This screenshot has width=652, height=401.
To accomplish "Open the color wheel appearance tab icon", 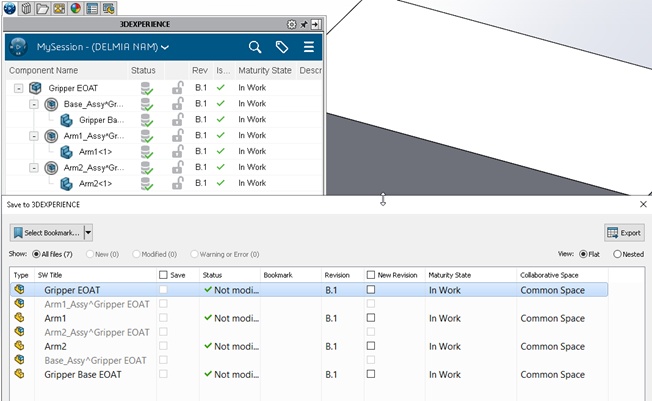I will pyautogui.click(x=76, y=8).
